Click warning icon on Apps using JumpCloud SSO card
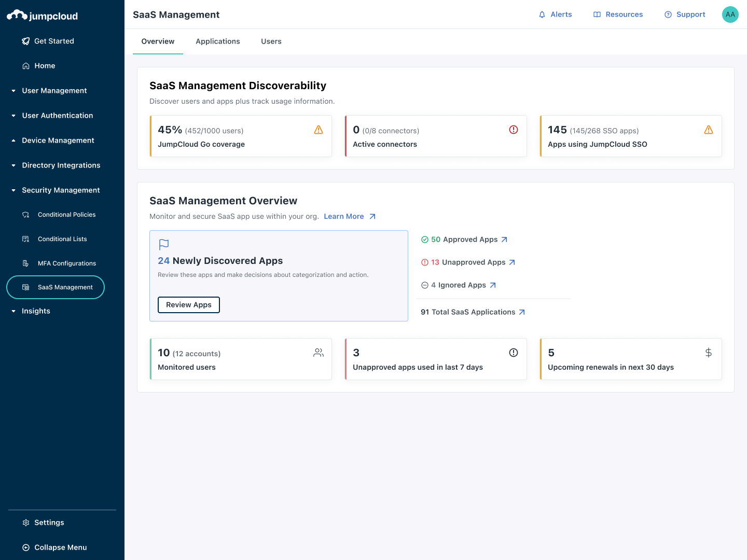The width and height of the screenshot is (747, 560). (x=709, y=130)
